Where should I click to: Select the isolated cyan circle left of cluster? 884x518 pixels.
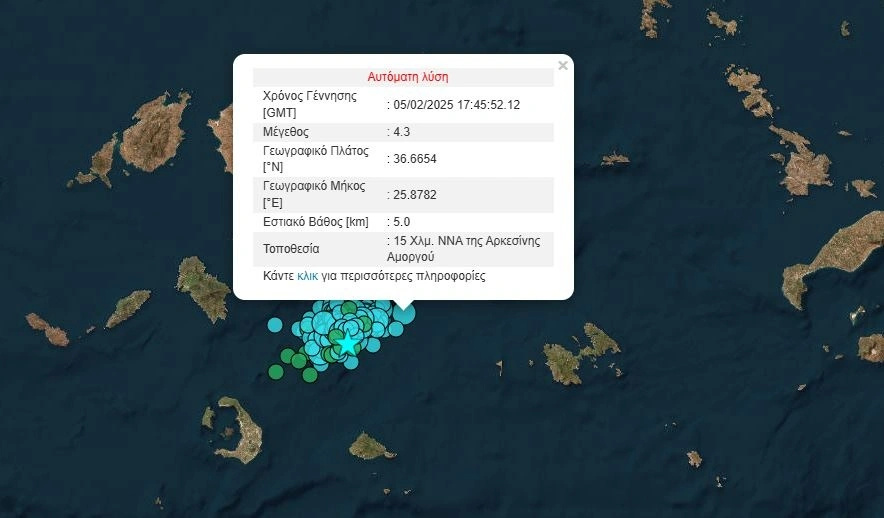[275, 324]
